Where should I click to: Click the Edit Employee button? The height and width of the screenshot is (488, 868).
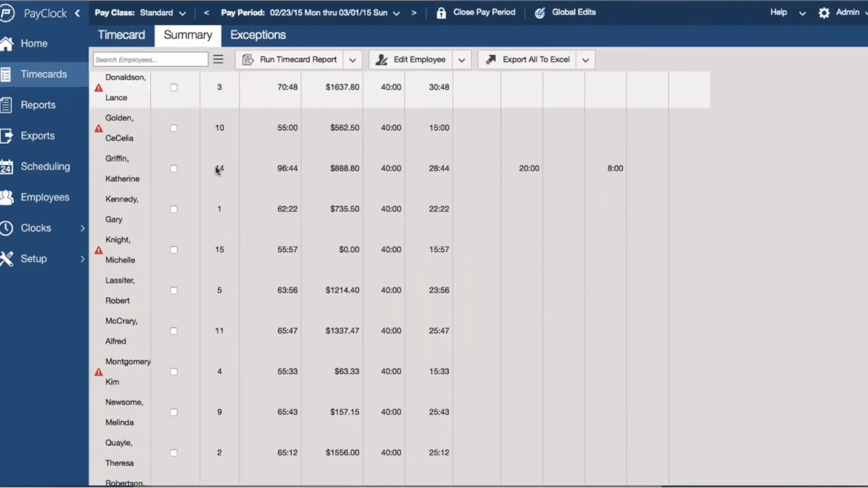click(x=419, y=59)
